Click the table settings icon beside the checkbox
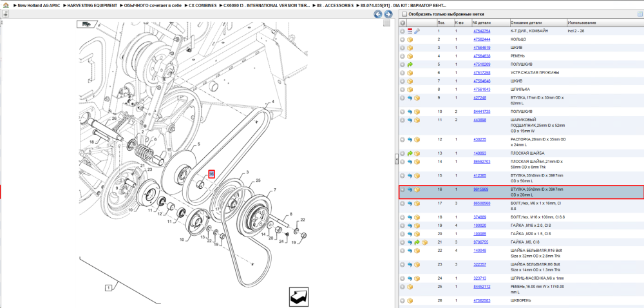 639,14
